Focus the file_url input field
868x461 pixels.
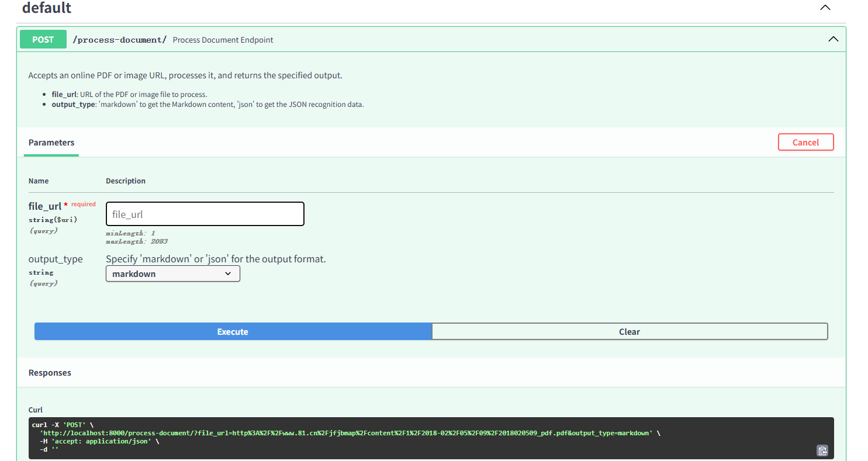(x=205, y=214)
